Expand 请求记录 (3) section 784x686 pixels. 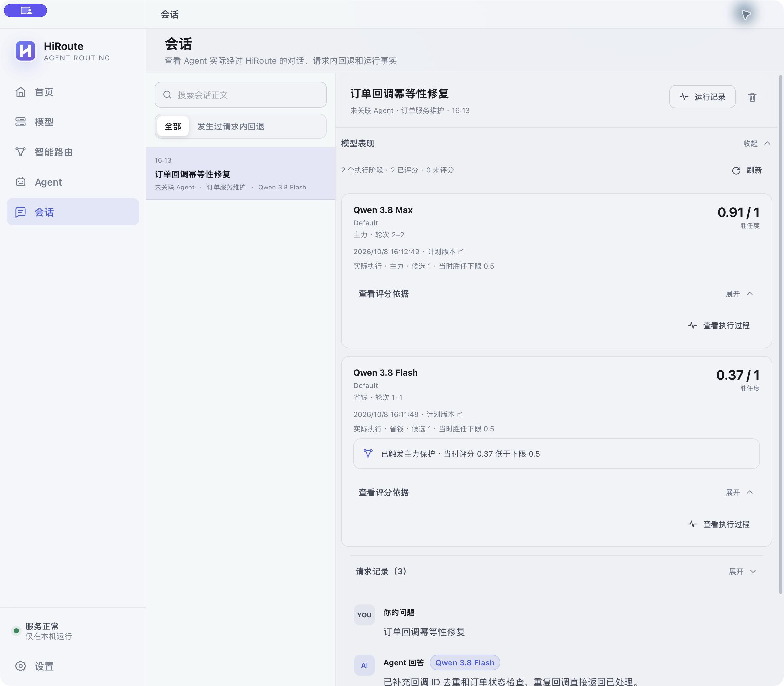tap(556, 571)
